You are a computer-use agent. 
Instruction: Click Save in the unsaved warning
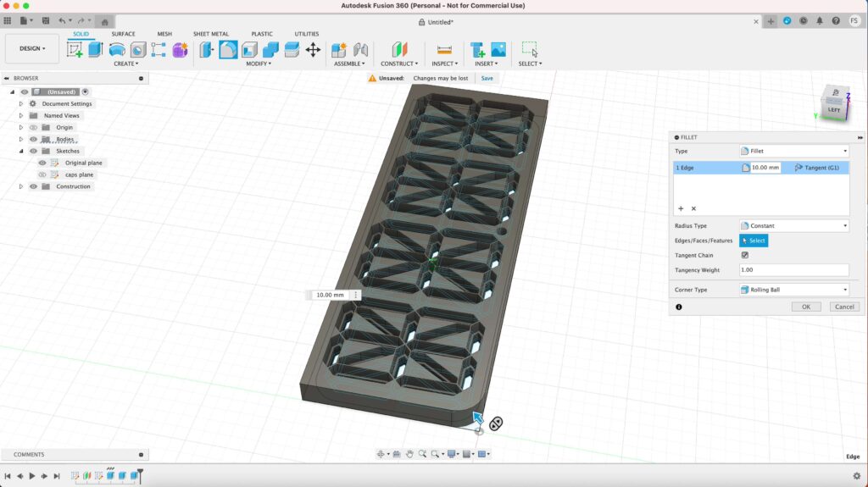[x=487, y=78]
